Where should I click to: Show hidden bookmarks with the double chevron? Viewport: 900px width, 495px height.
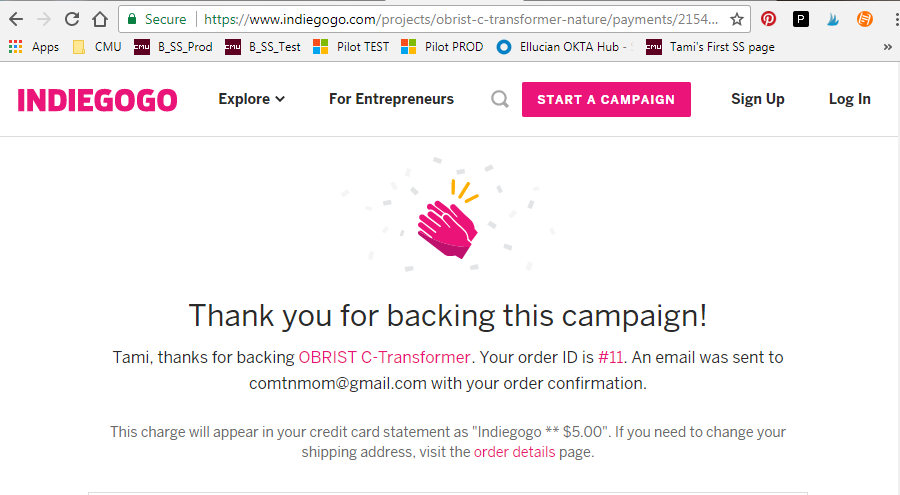point(887,47)
